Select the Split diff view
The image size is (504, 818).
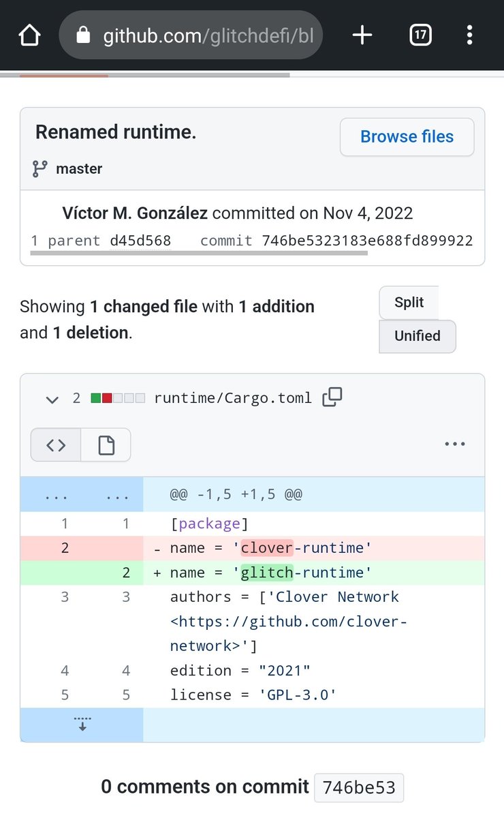(x=409, y=302)
